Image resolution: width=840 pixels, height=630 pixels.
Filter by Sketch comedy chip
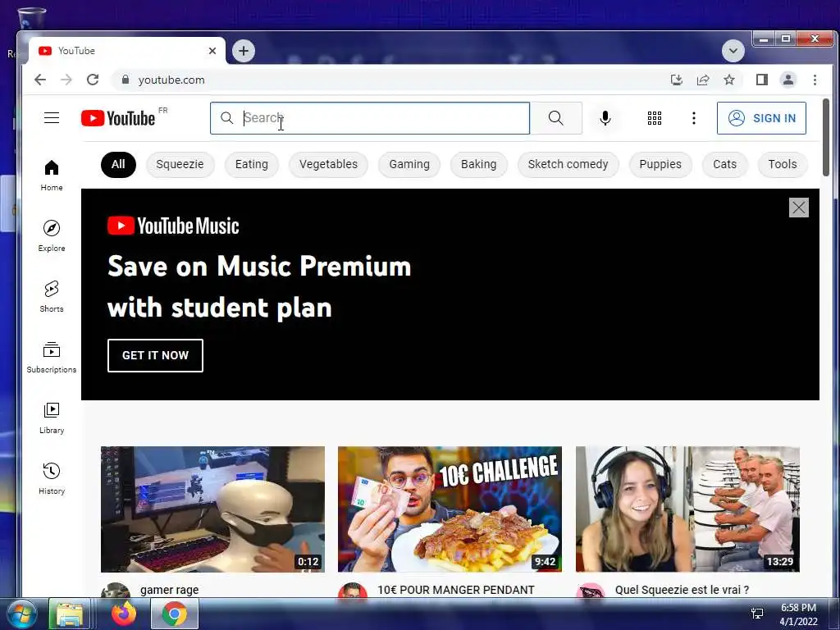click(568, 164)
